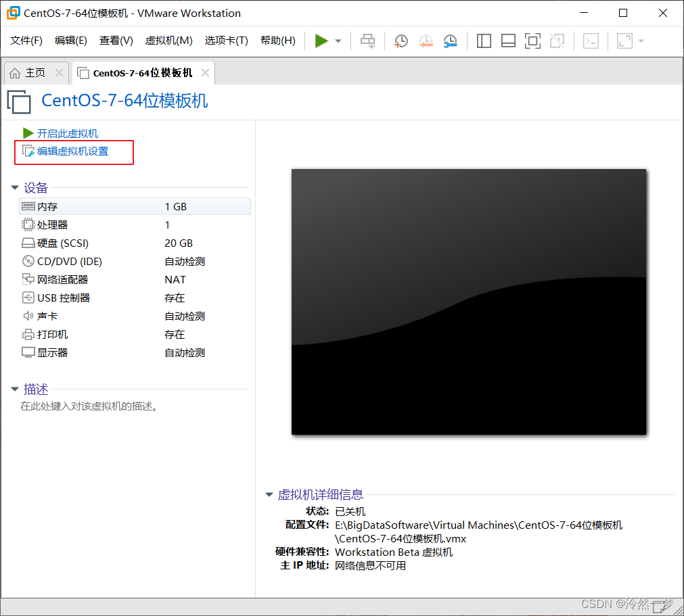This screenshot has width=684, height=616.
Task: Select the 处理器 device row
Action: (x=135, y=225)
